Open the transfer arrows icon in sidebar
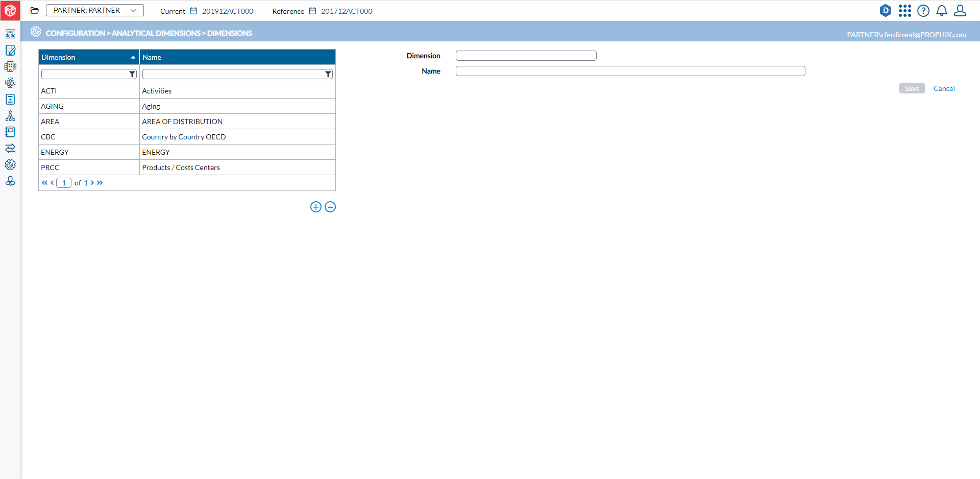The width and height of the screenshot is (980, 479). click(10, 148)
